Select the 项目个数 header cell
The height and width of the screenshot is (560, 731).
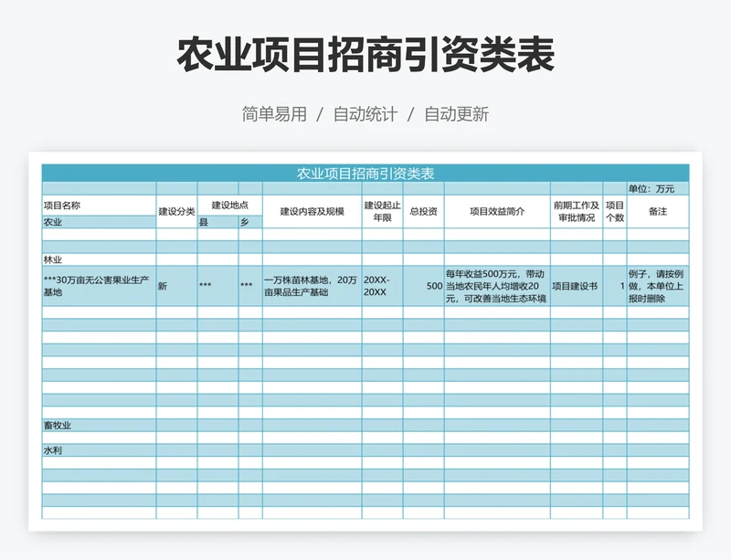click(614, 212)
